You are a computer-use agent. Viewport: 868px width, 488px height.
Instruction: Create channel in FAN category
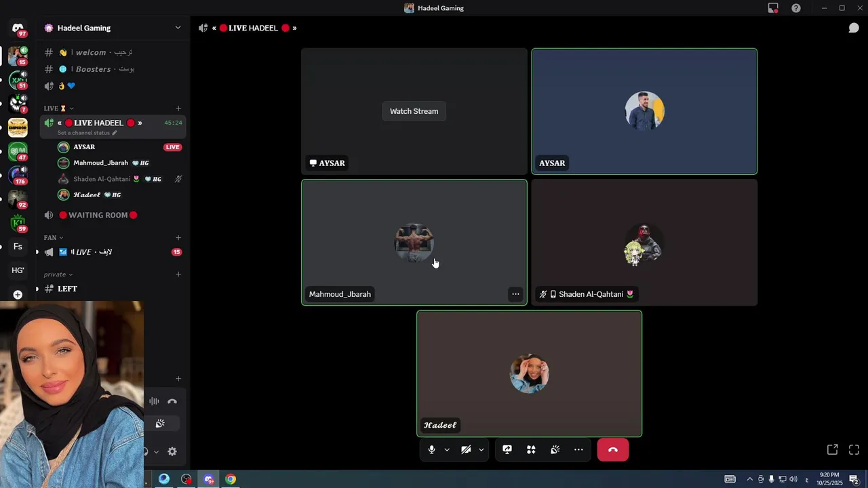click(x=178, y=238)
